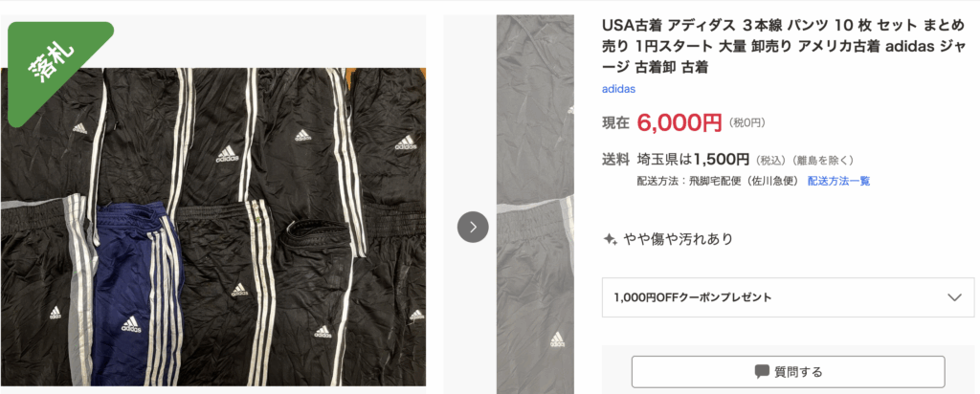Open the adidas brand link
This screenshot has height=394, width=980.
(x=619, y=89)
